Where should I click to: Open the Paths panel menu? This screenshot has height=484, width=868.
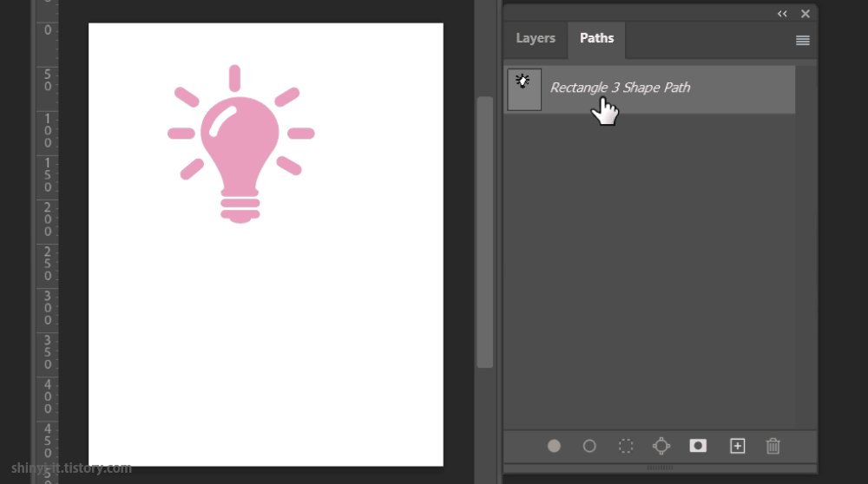[x=802, y=41]
